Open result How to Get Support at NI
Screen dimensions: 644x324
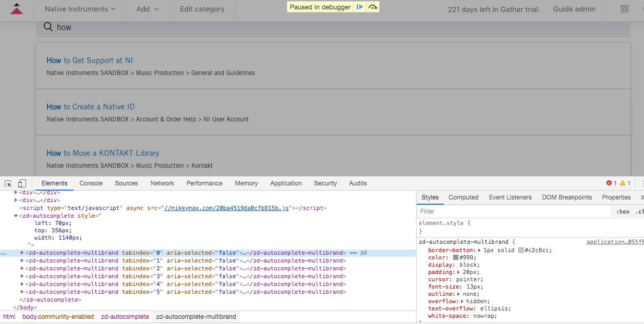tap(90, 60)
